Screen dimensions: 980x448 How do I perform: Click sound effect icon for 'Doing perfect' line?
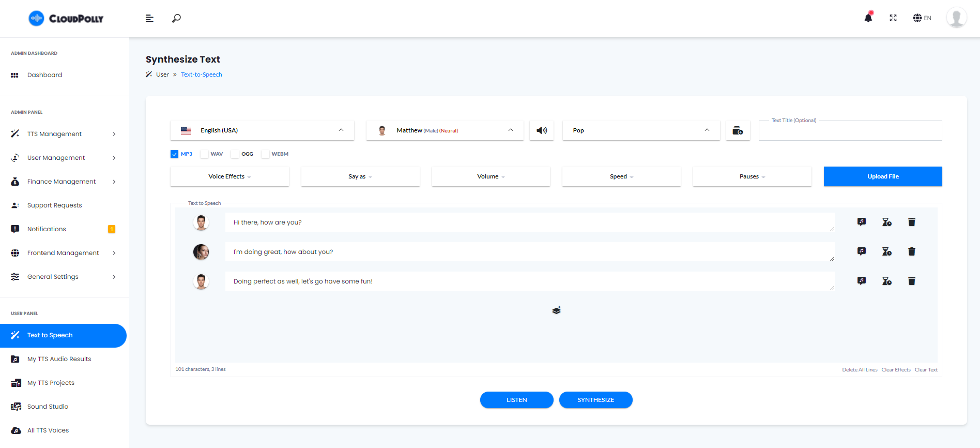pyautogui.click(x=862, y=281)
